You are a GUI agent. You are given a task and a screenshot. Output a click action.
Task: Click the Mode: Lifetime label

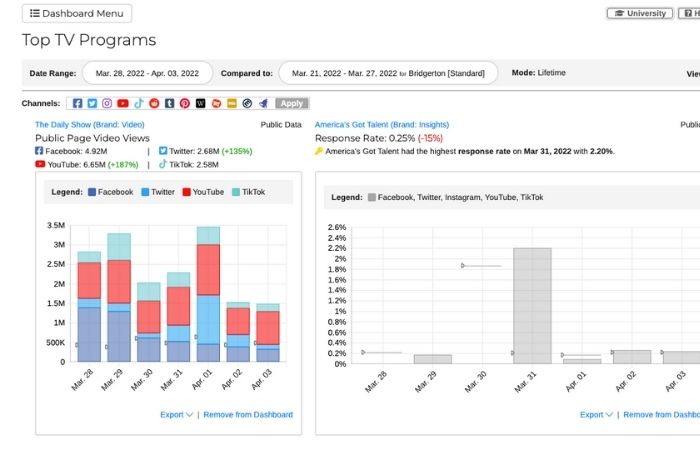(538, 72)
